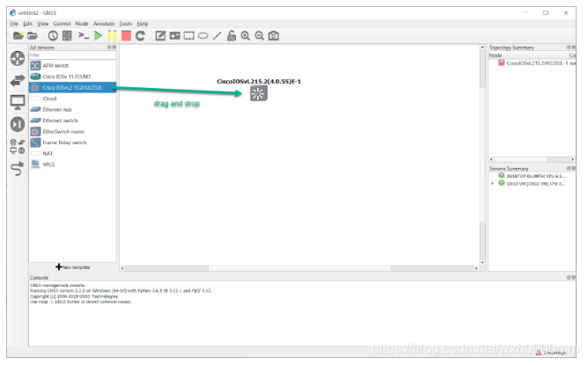The width and height of the screenshot is (588, 365).
Task: Start all nodes with green play button
Action: point(99,35)
